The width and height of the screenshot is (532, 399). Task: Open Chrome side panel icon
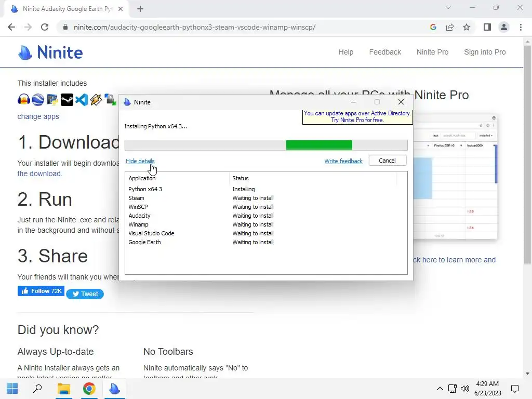pos(487,27)
